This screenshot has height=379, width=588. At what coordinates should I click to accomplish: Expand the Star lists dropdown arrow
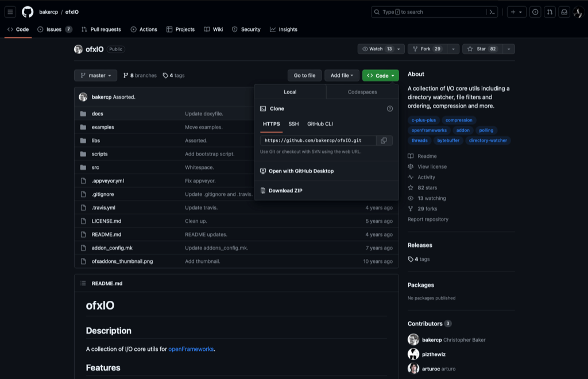click(509, 49)
